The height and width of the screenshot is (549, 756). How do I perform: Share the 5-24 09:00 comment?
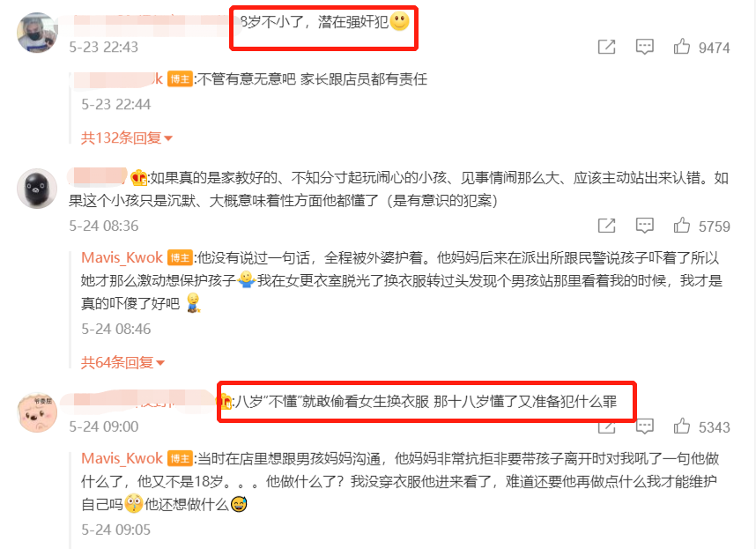606,427
